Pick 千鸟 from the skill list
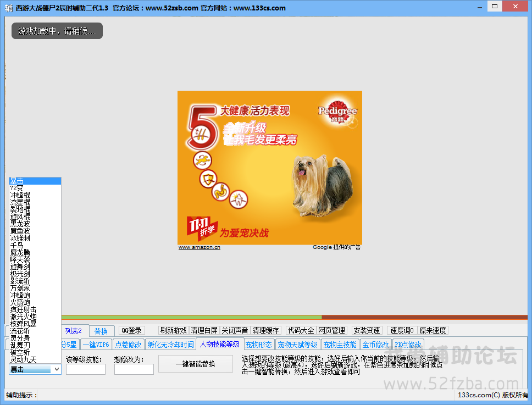The image size is (532, 405). [x=35, y=245]
